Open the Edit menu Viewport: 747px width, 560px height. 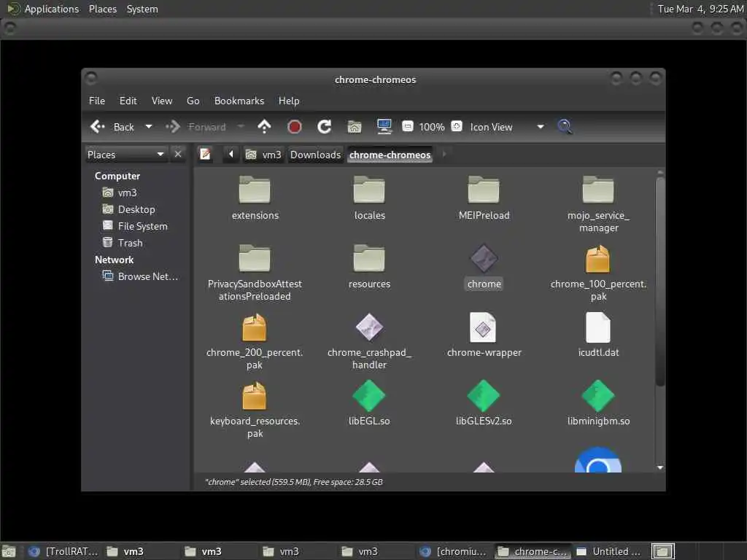128,101
